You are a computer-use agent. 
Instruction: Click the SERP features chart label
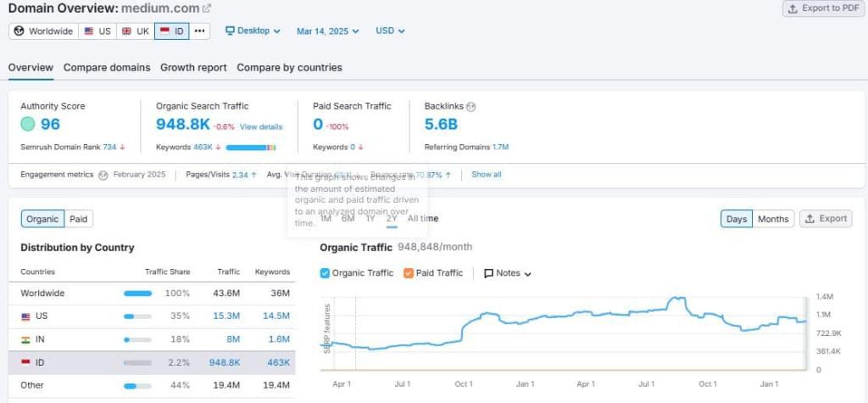click(x=327, y=328)
